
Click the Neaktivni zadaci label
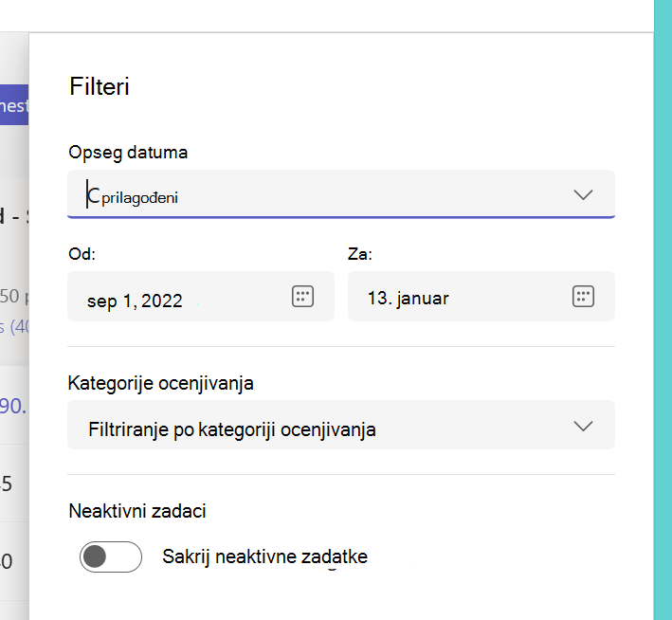click(137, 511)
